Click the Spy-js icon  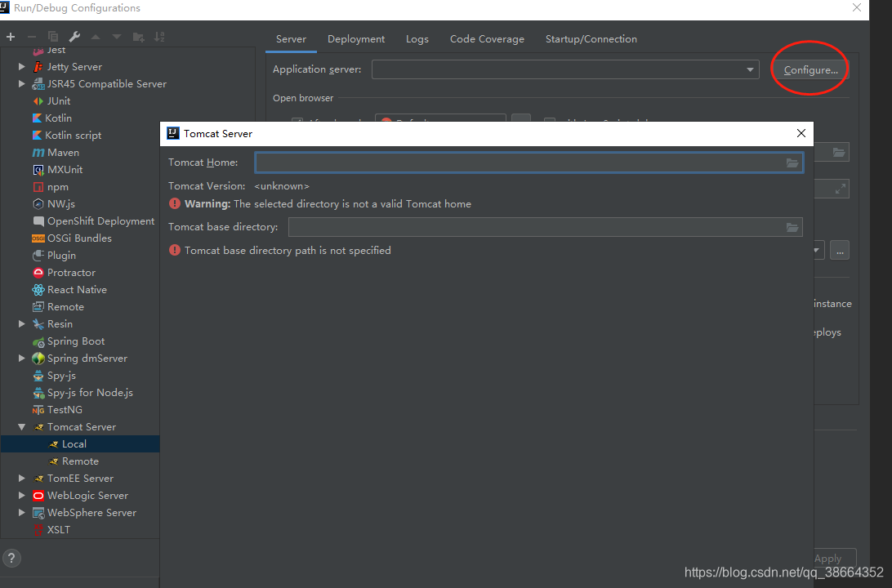click(38, 376)
